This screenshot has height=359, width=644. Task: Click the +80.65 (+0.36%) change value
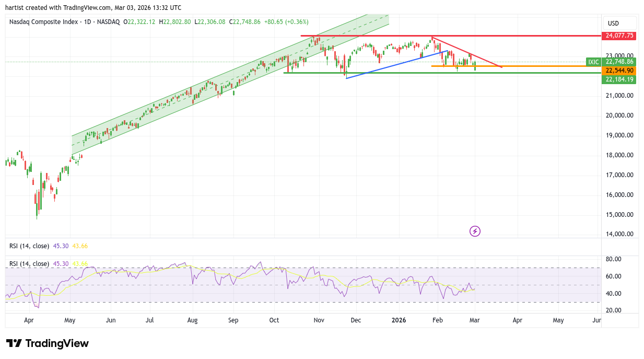click(x=286, y=22)
